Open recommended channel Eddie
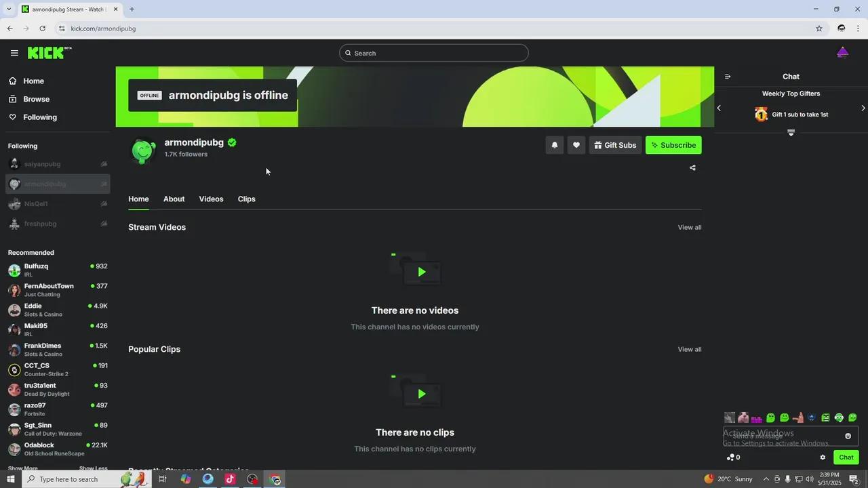 (x=58, y=310)
